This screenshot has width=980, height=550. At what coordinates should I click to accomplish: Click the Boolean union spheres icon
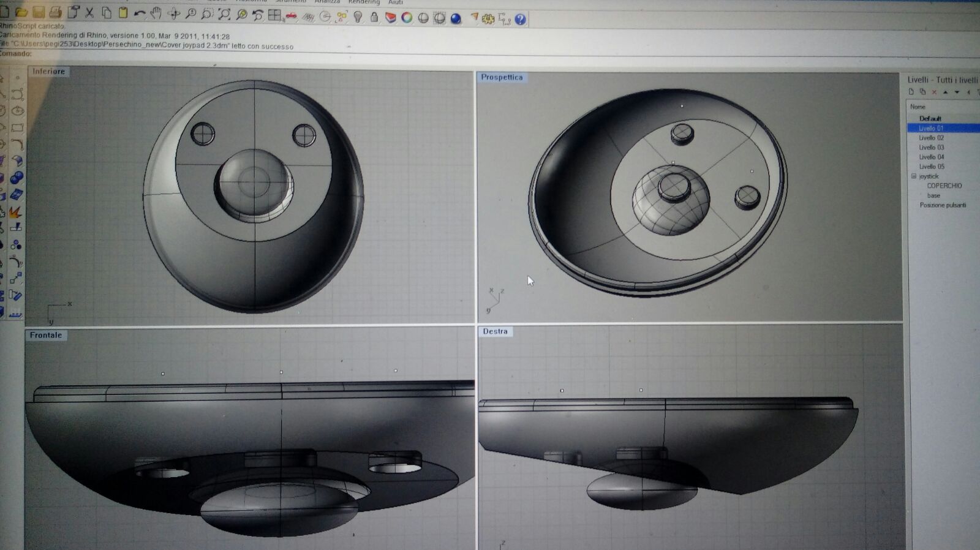17,178
